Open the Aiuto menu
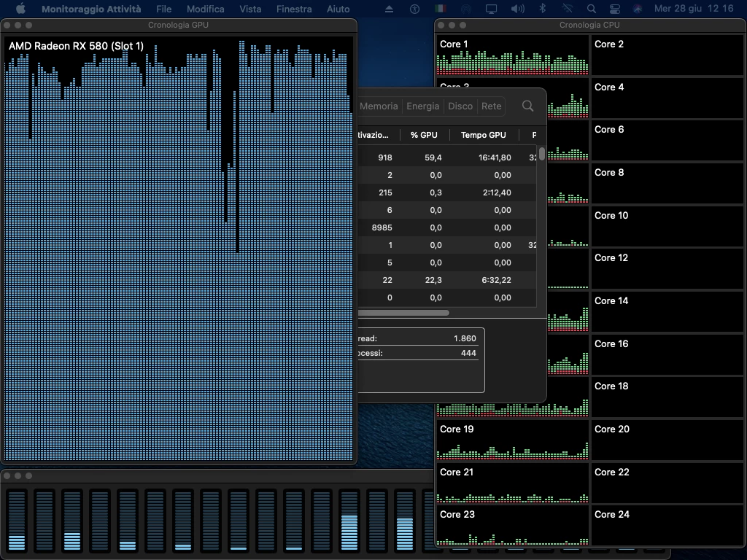747x560 pixels. [x=338, y=9]
